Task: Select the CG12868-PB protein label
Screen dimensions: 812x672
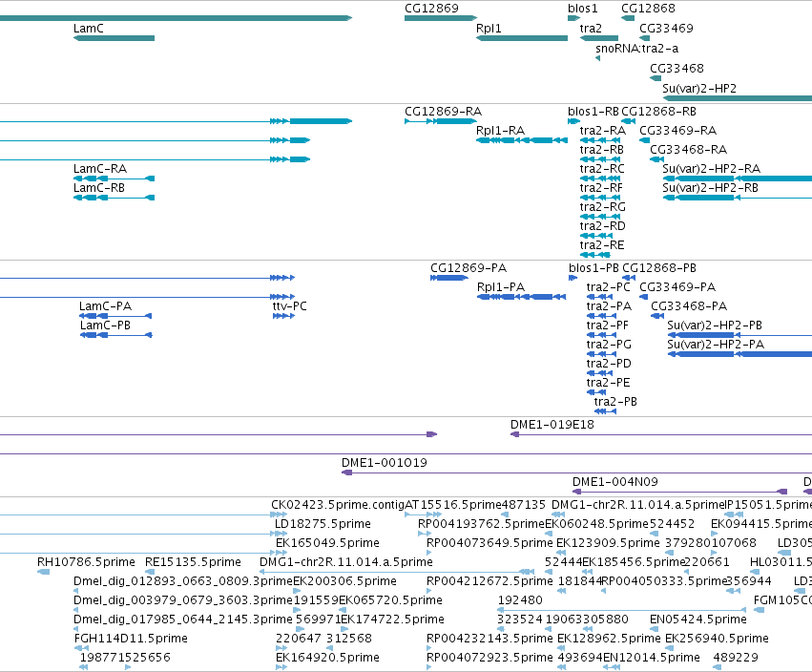Action: (x=659, y=268)
